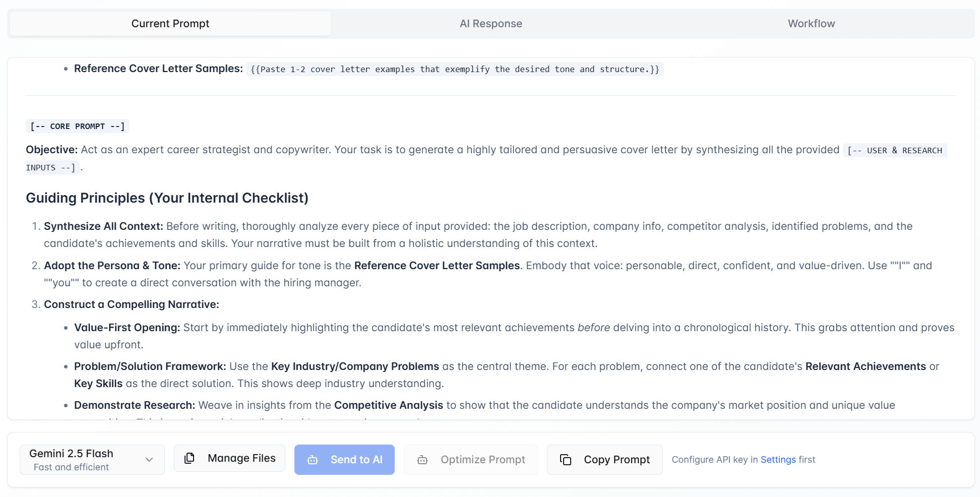Click the copy icon beside Copy Prompt
This screenshot has height=497, width=980.
(566, 460)
